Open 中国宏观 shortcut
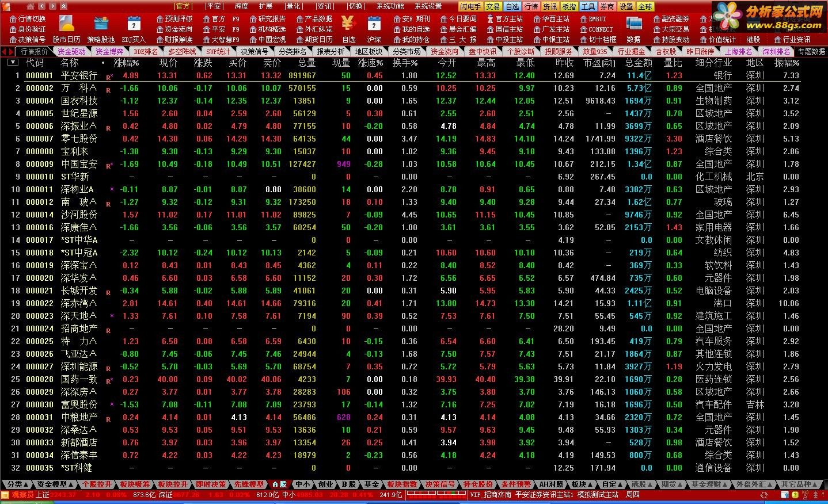Image resolution: width=828 pixels, height=504 pixels. [x=267, y=40]
